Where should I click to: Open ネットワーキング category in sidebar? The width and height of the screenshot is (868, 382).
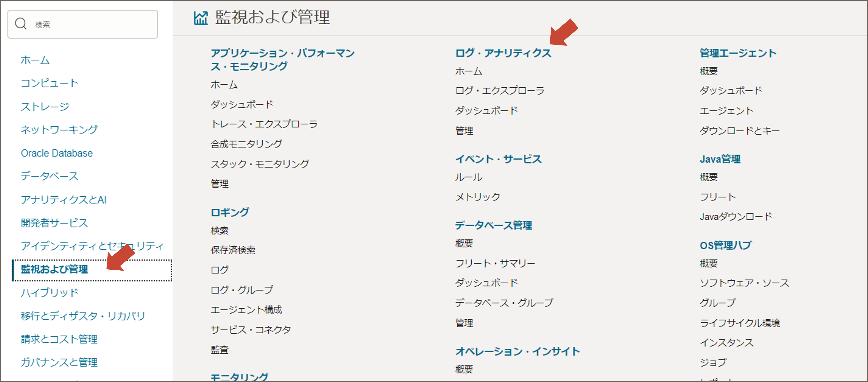[59, 130]
